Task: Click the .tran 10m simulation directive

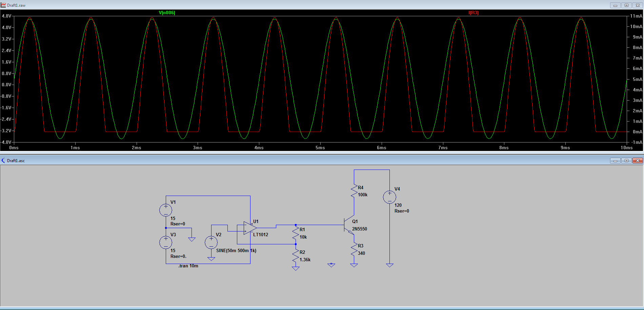Action: [188, 266]
